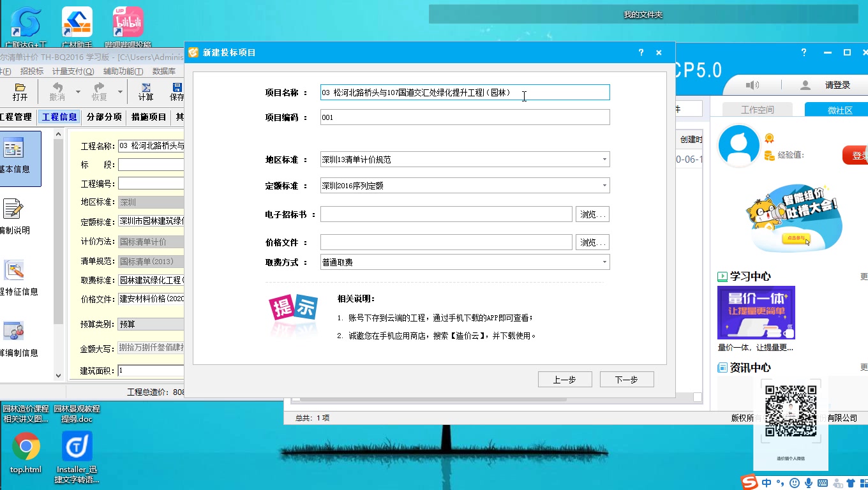Click the Sogou S input method logo
Image resolution: width=868 pixels, height=490 pixels.
750,482
